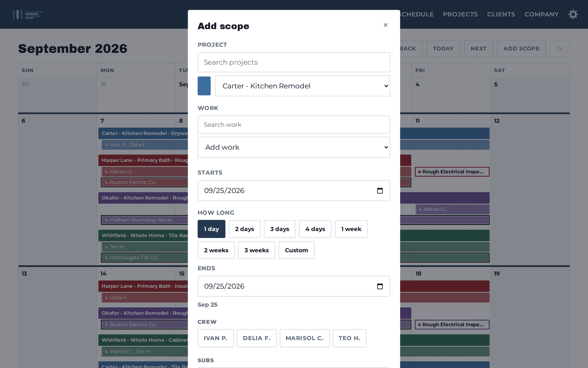The width and height of the screenshot is (588, 368).
Task: Select Sunday September 13 cell
Action: (x=58, y=318)
